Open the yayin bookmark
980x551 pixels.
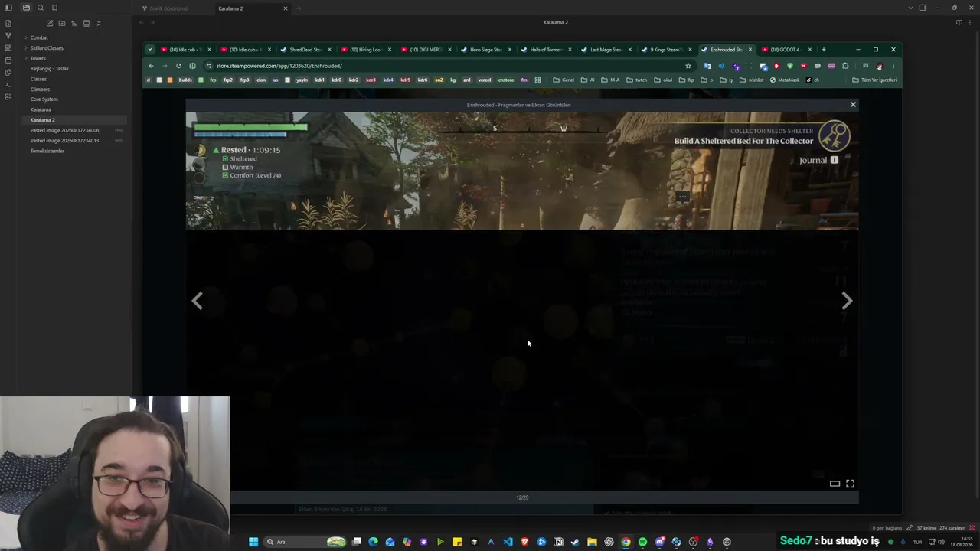click(302, 80)
